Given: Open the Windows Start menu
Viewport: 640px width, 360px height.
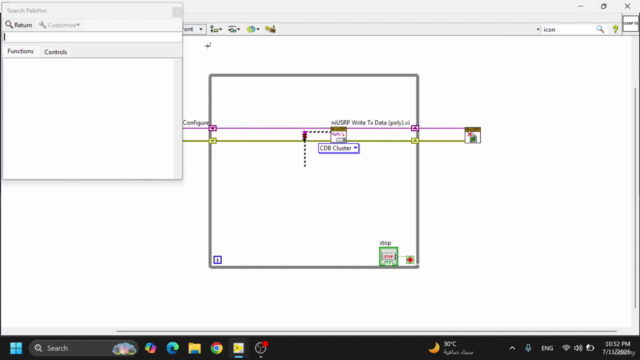Looking at the screenshot, I should (x=16, y=348).
